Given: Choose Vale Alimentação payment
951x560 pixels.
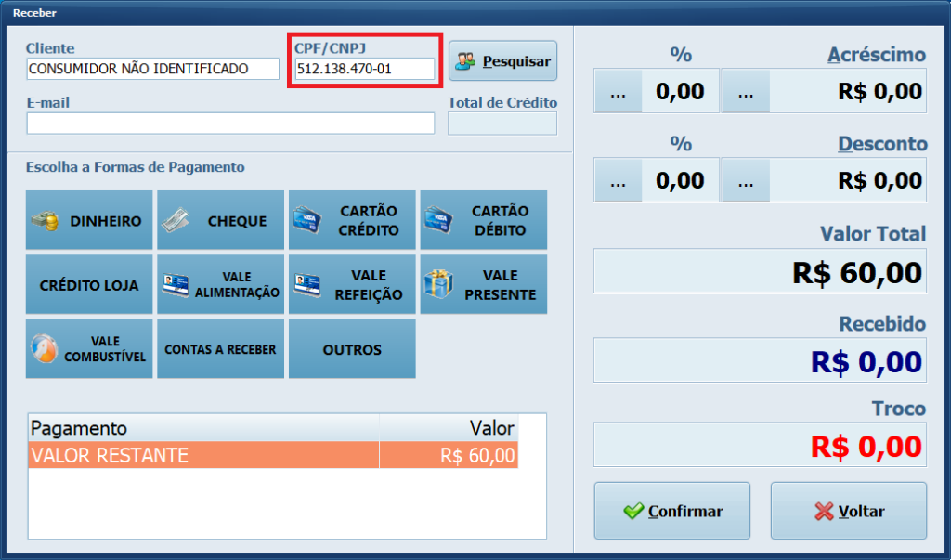Looking at the screenshot, I should (220, 284).
